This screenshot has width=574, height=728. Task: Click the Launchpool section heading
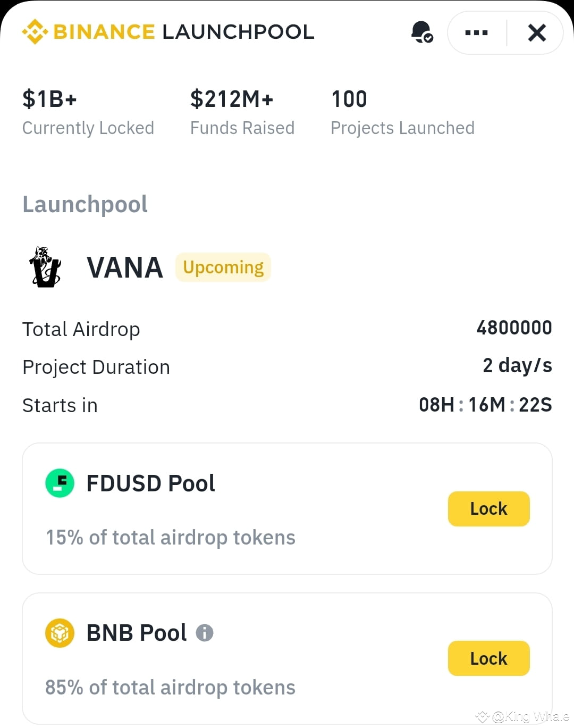pyautogui.click(x=85, y=204)
